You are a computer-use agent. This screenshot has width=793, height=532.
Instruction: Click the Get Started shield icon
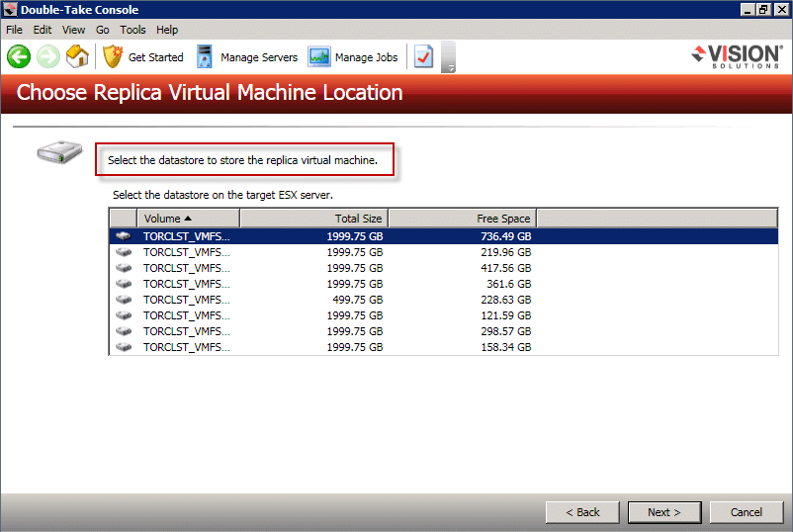coord(113,56)
